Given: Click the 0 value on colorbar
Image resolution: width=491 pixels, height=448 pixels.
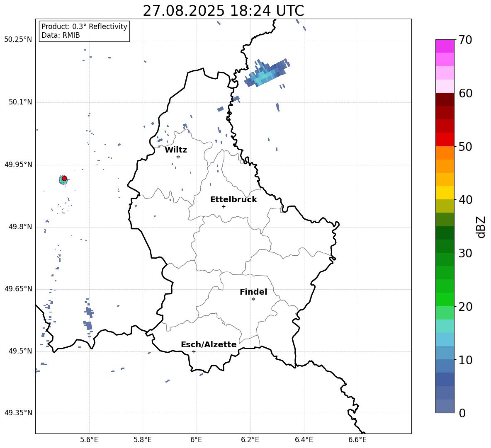Looking at the screenshot, I should pyautogui.click(x=462, y=413).
